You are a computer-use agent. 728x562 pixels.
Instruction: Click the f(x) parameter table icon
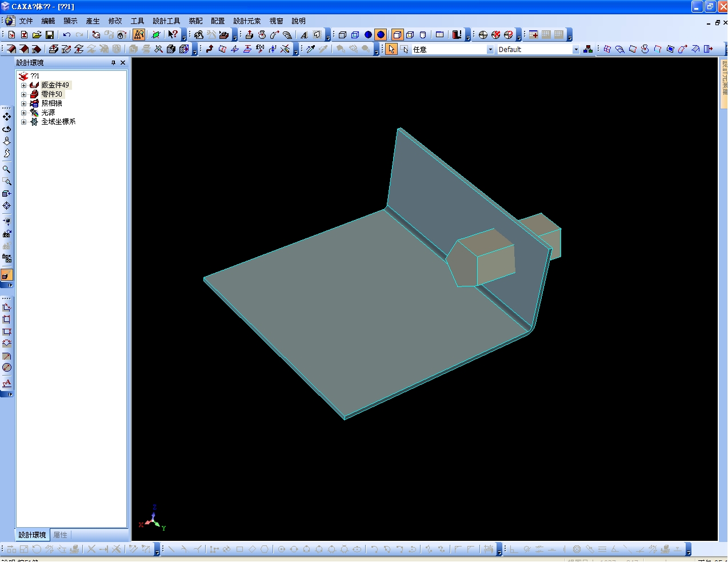[x=260, y=49]
